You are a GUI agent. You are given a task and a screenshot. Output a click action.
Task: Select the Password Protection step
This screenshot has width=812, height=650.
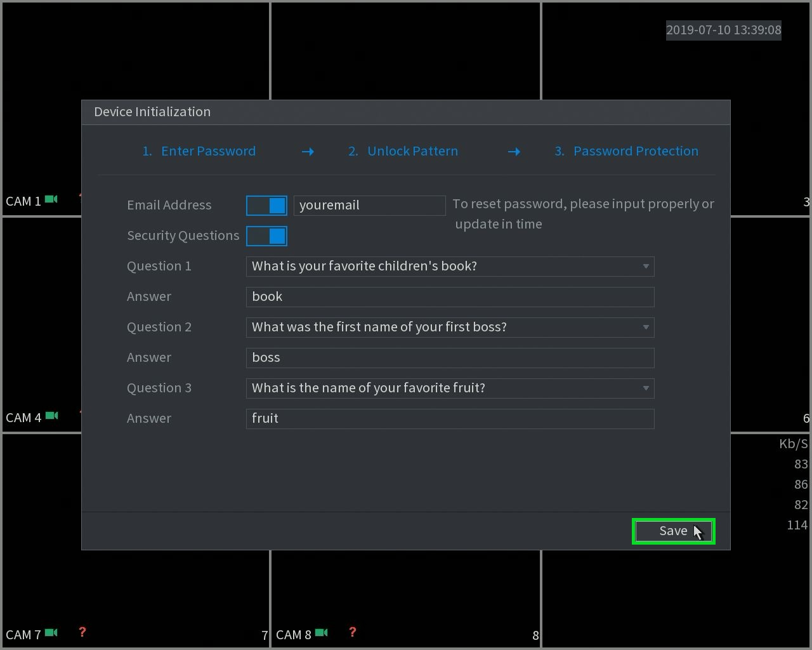(626, 151)
